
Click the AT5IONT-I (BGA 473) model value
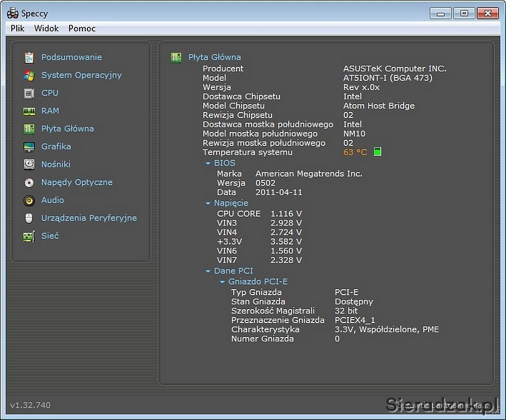click(388, 78)
